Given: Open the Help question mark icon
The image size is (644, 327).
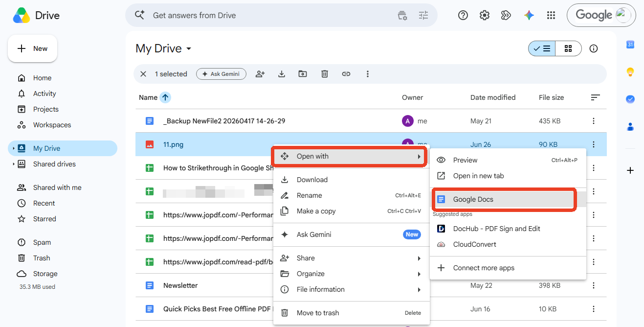Looking at the screenshot, I should [x=463, y=15].
